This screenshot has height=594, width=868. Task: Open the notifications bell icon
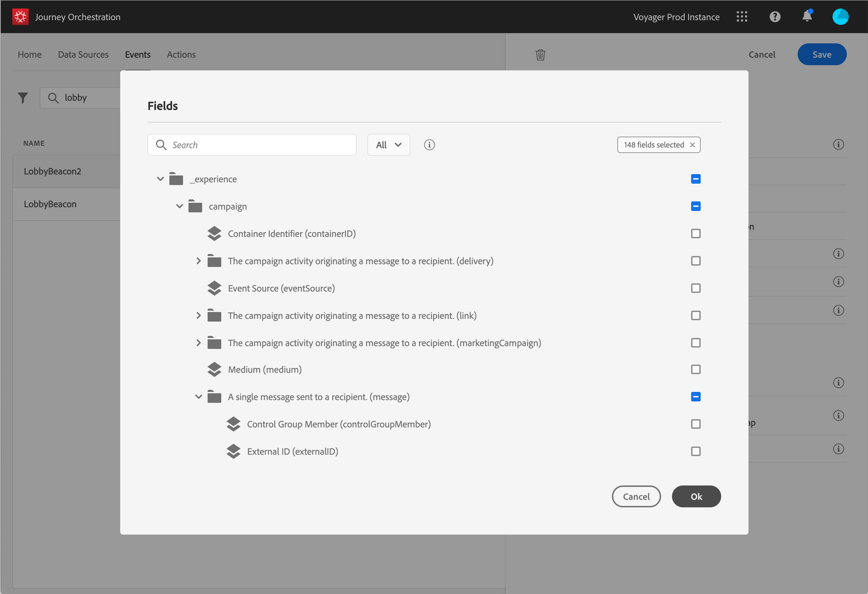coord(807,16)
